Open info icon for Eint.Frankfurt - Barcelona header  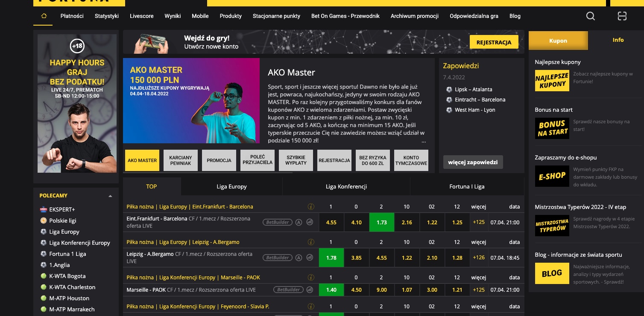pyautogui.click(x=311, y=207)
